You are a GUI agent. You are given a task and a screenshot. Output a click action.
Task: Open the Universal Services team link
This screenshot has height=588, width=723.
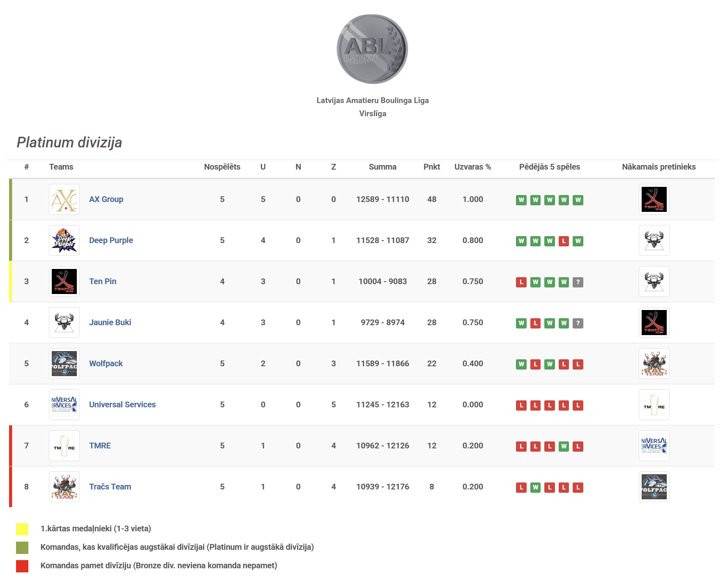tap(122, 404)
